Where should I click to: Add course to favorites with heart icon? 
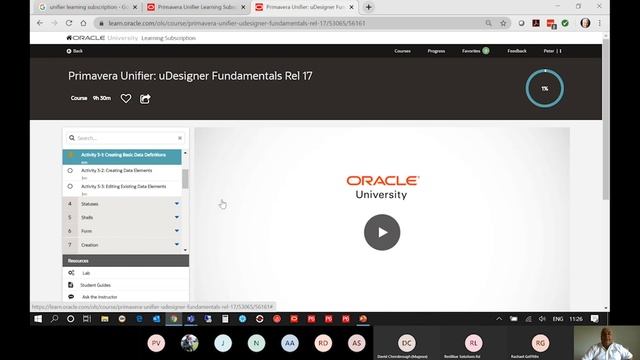126,98
